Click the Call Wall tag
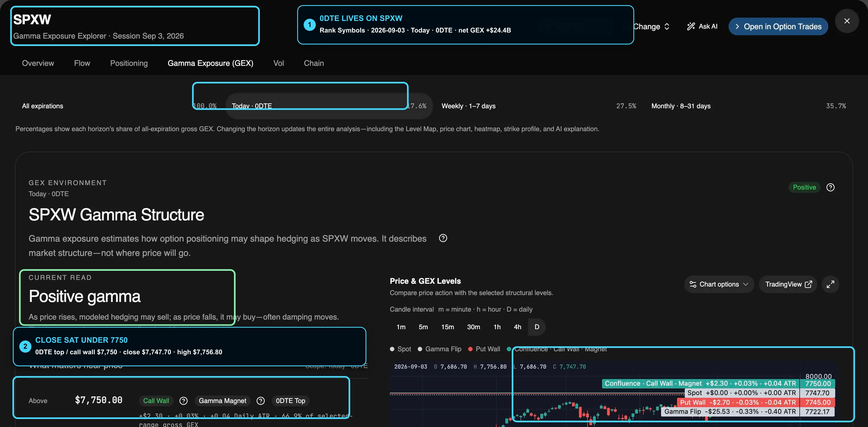 click(x=156, y=401)
